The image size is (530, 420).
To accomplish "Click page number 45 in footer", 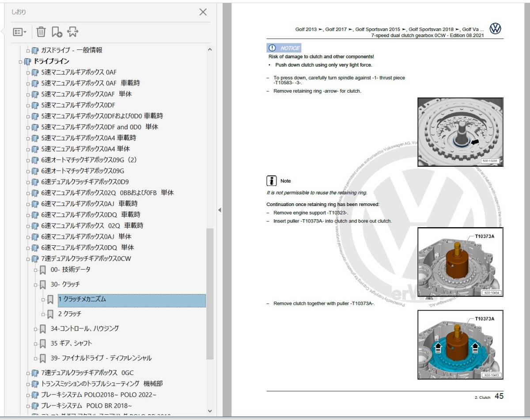I will click(499, 396).
